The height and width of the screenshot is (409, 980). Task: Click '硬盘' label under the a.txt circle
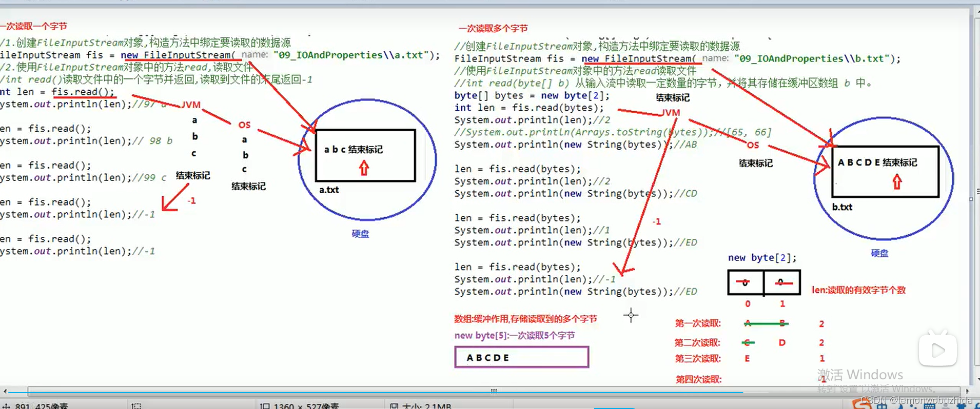point(360,234)
